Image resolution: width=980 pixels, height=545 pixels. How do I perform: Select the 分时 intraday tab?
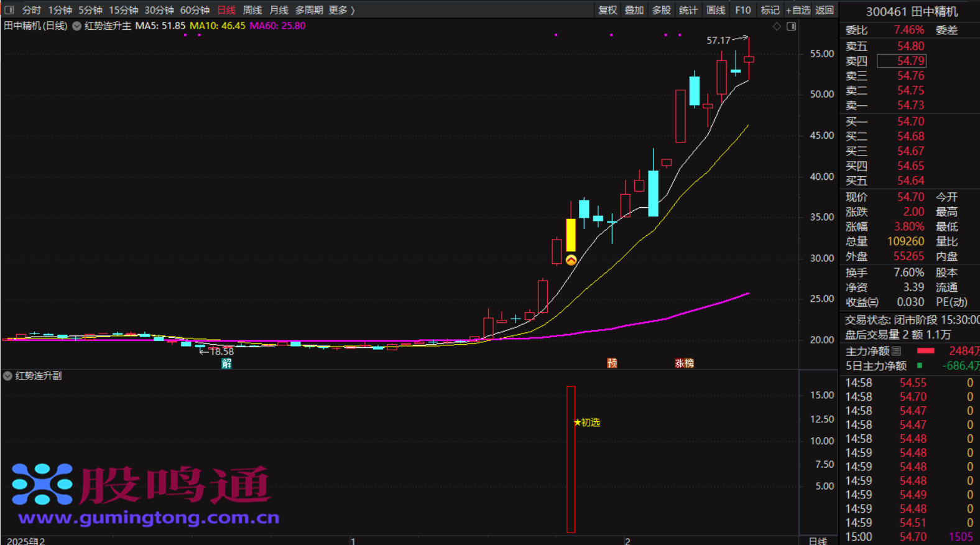31,10
